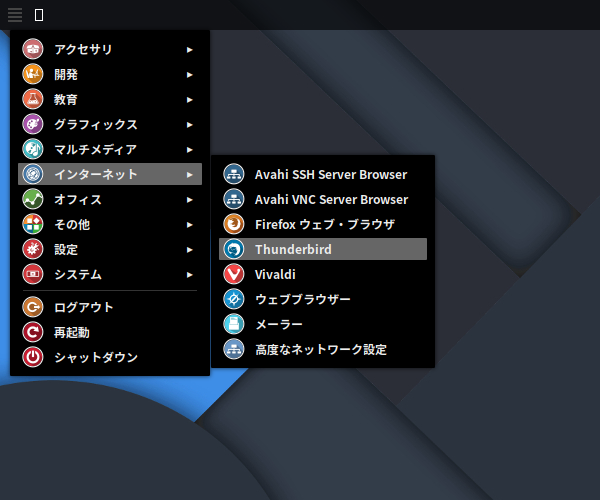Launch Avahi VNC Server Browser
The width and height of the screenshot is (600, 500).
(x=323, y=199)
